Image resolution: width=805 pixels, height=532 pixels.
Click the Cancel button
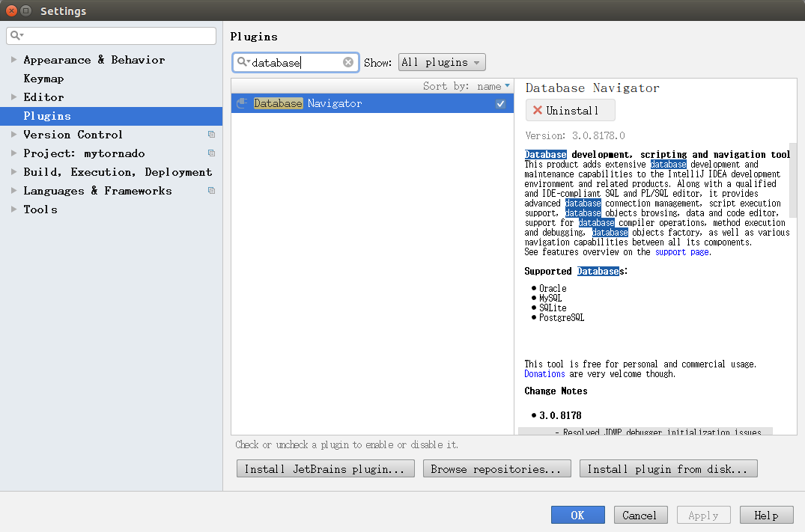click(x=641, y=515)
